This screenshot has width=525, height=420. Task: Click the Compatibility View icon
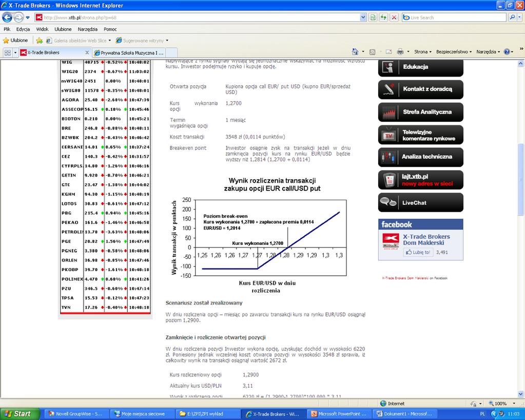(x=373, y=17)
